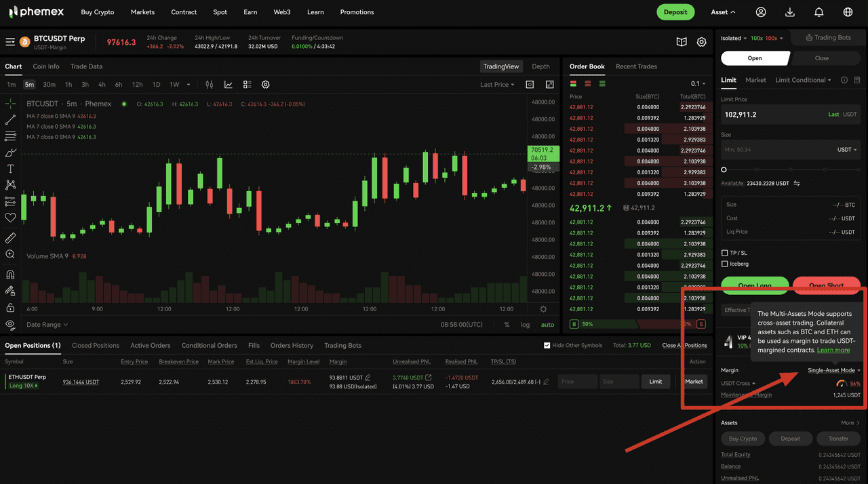Open chart settings gear in toolbar
This screenshot has height=484, width=868.
[266, 85]
